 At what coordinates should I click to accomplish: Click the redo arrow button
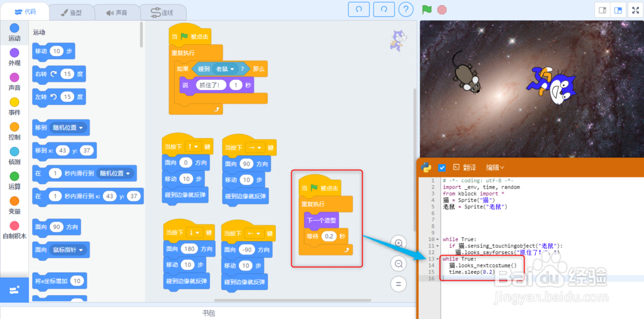pos(384,10)
